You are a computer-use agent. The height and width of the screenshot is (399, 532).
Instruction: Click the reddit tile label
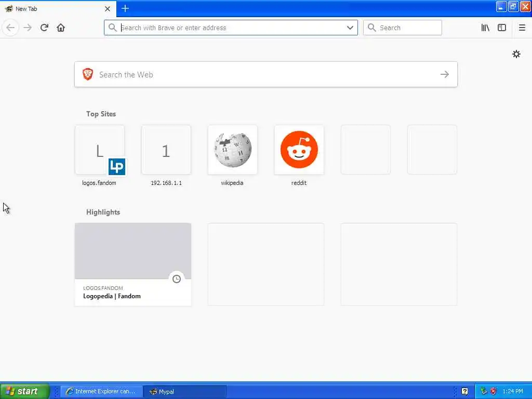point(299,183)
